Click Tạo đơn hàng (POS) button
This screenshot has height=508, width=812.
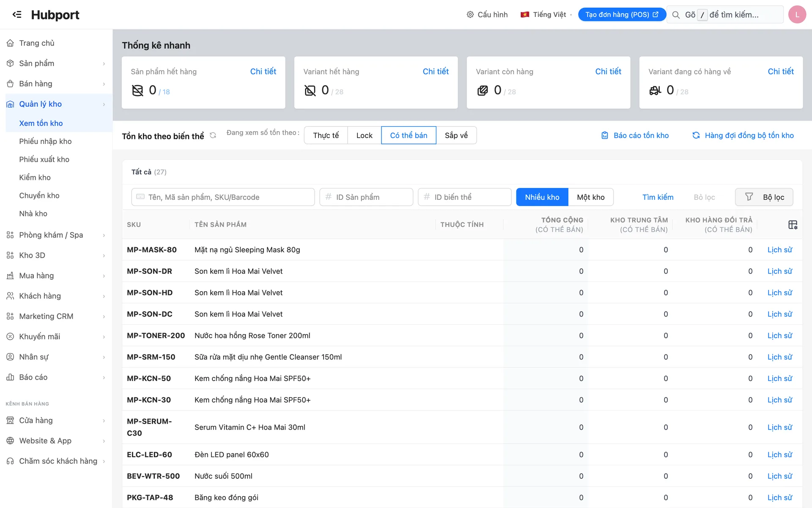point(622,14)
